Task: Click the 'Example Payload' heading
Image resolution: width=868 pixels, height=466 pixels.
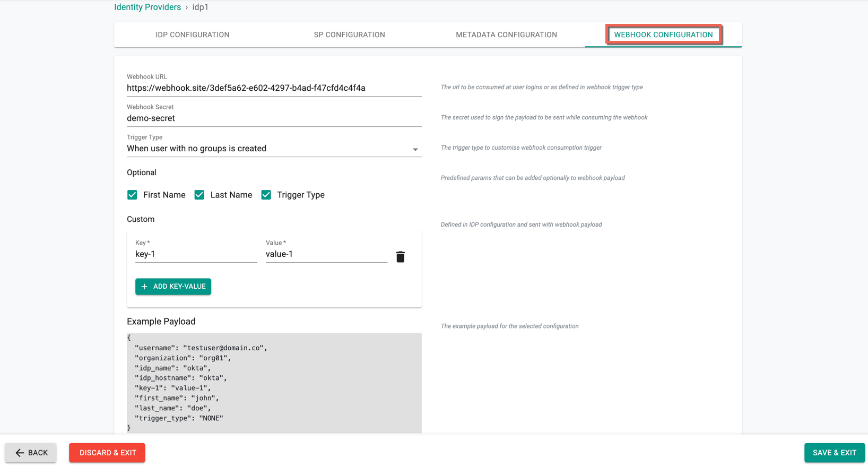Action: tap(161, 322)
